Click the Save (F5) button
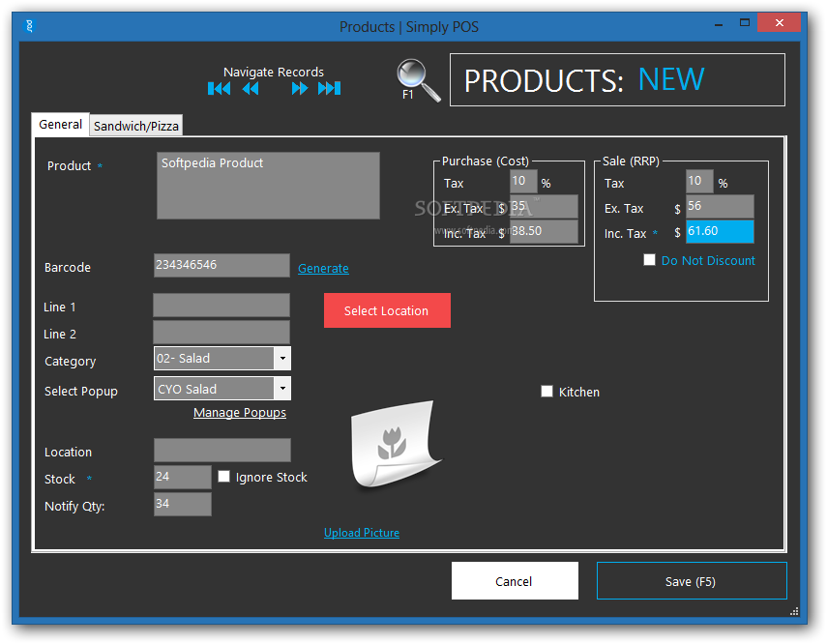Viewport: 827px width, 644px height. pos(692,581)
